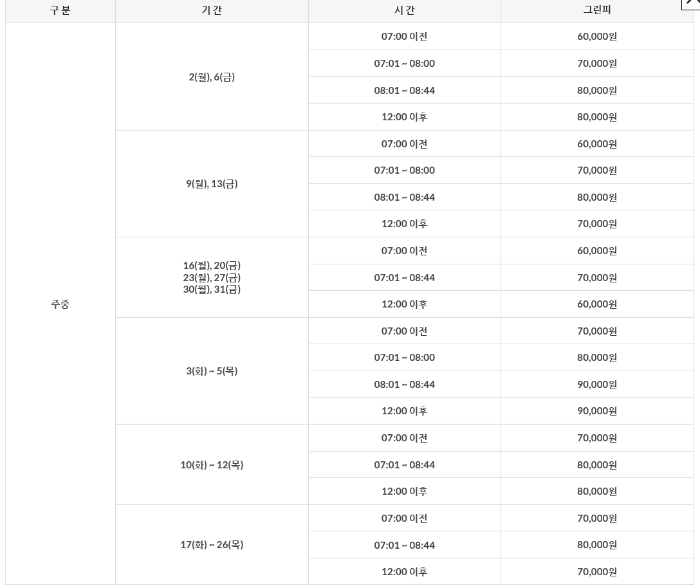Click the 그린피 column header
Image resolution: width=700 pixels, height=588 pixels.
tap(597, 10)
